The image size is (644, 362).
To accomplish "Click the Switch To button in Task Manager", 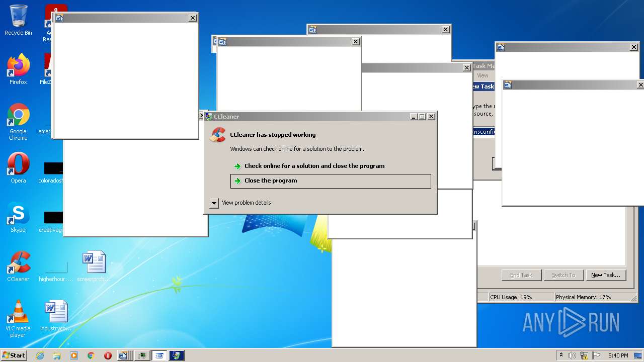I will [x=563, y=275].
